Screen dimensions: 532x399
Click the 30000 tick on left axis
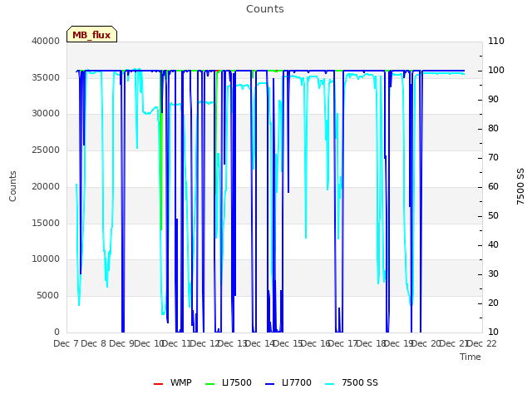(46, 114)
